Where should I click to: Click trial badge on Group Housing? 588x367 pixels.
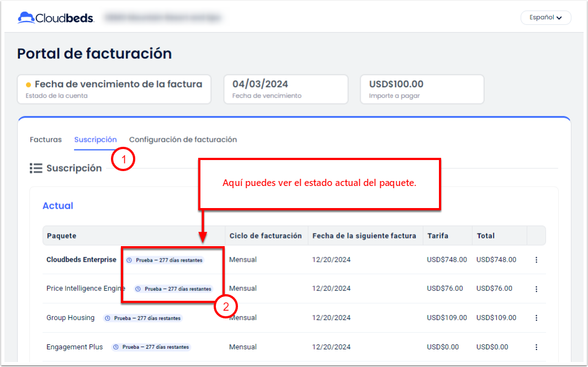point(142,318)
